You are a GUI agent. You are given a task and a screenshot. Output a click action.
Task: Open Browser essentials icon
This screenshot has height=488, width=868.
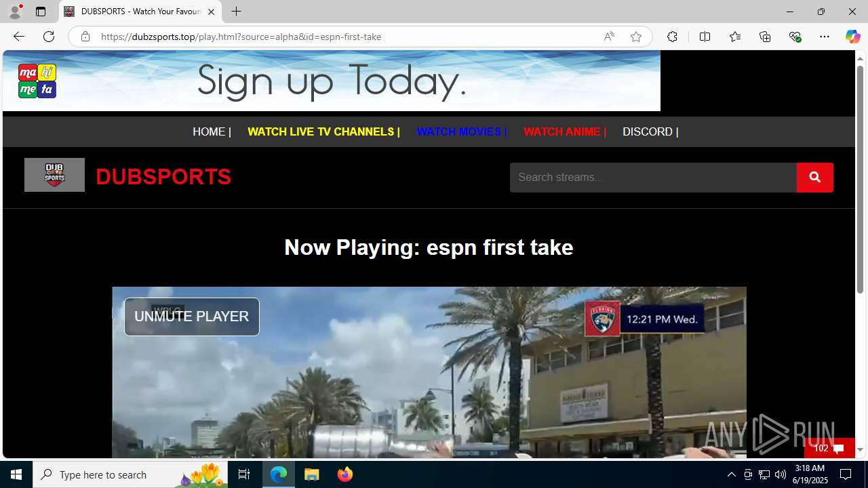[x=795, y=37]
